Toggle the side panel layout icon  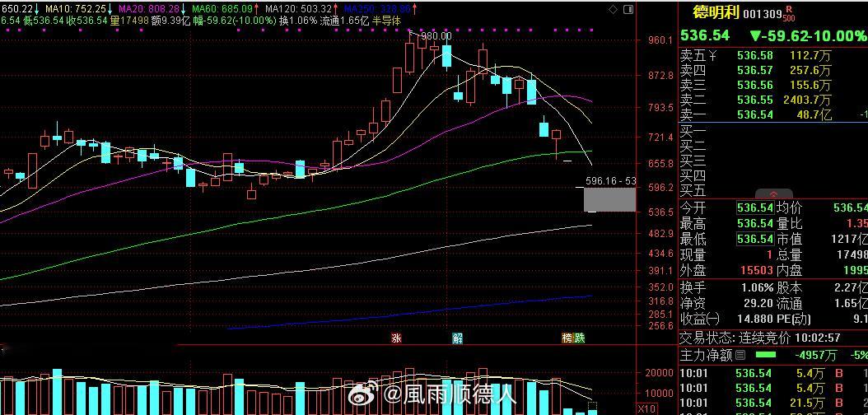pos(628,10)
